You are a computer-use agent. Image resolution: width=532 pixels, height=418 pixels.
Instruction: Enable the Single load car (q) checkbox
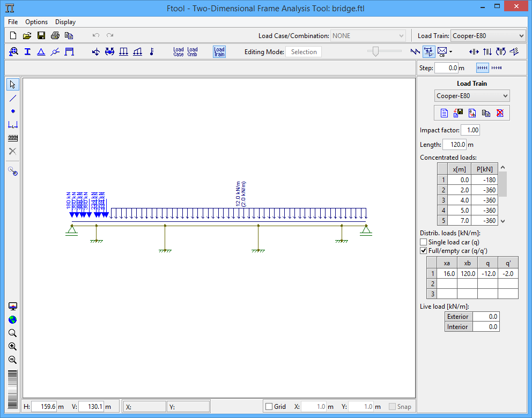(424, 242)
